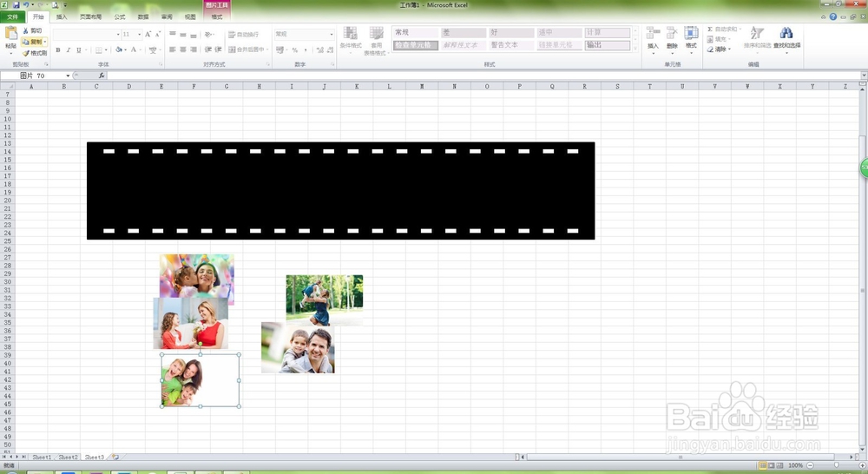Select the 差 (Bad) cell style
Viewport: 868px width, 474px height.
coord(464,33)
